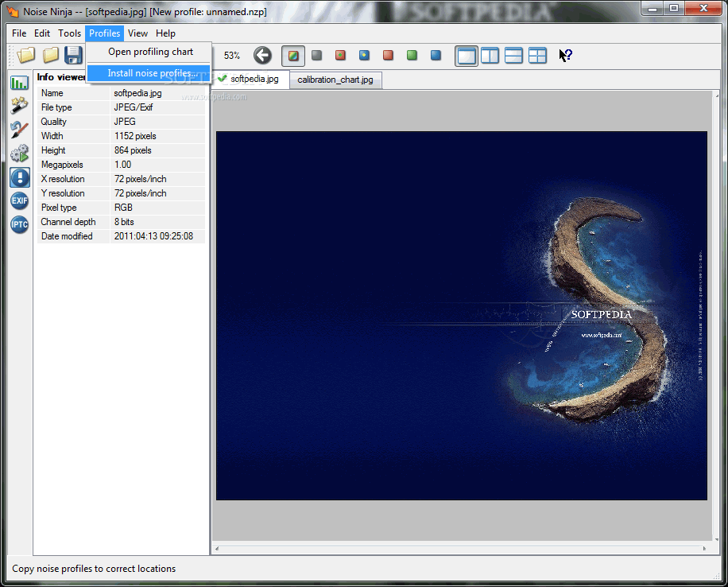Open the View menu
The image size is (728, 587).
click(137, 33)
